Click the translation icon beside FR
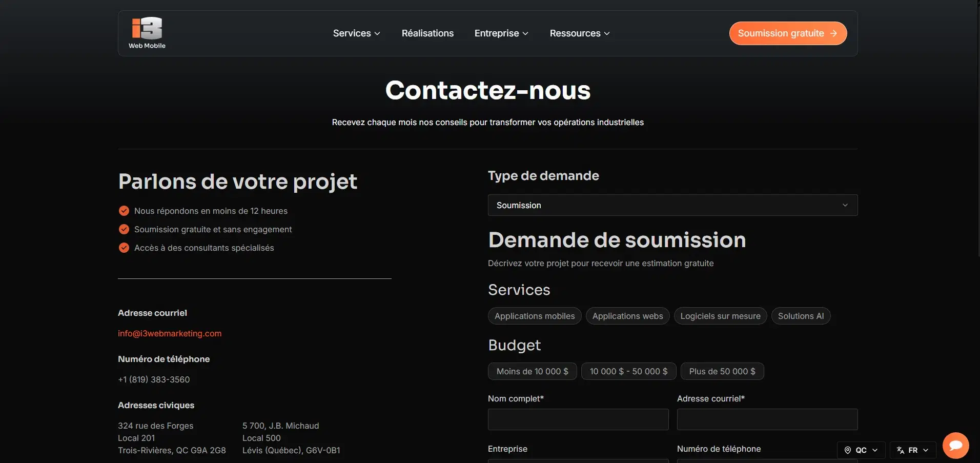This screenshot has height=463, width=980. (x=900, y=450)
